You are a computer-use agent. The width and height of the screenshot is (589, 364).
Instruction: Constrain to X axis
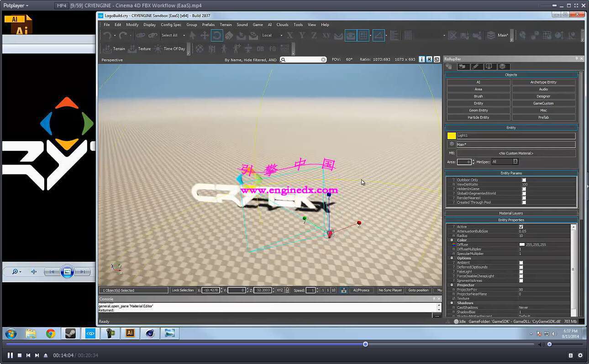(x=290, y=35)
